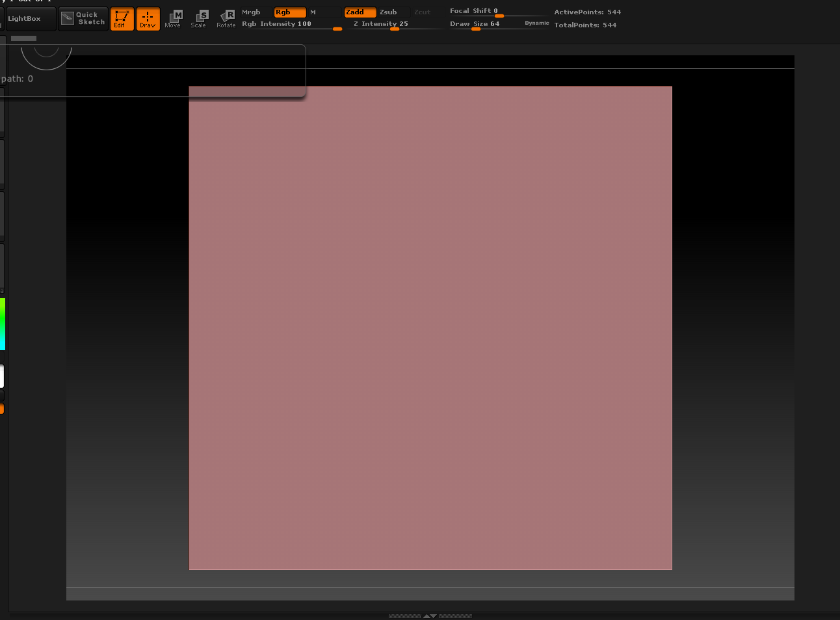This screenshot has width=840, height=620.
Task: Select the Move tool
Action: [x=173, y=19]
